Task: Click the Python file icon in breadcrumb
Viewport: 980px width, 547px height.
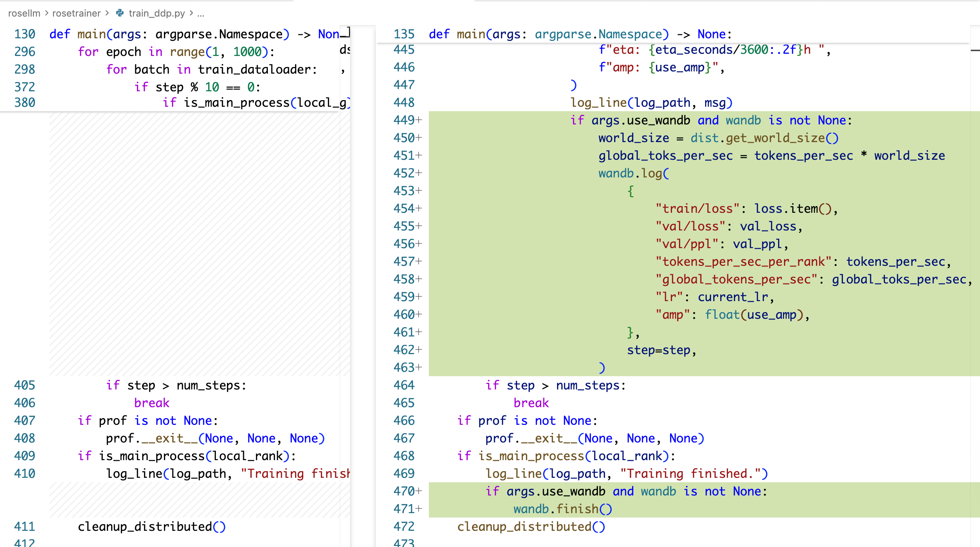Action: tap(120, 13)
